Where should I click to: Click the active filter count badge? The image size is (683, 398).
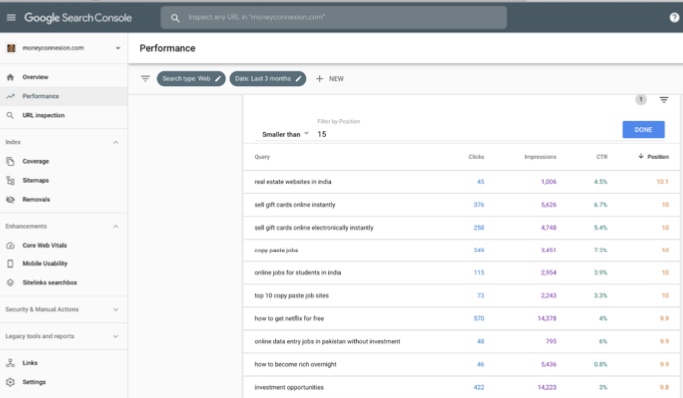pos(640,100)
